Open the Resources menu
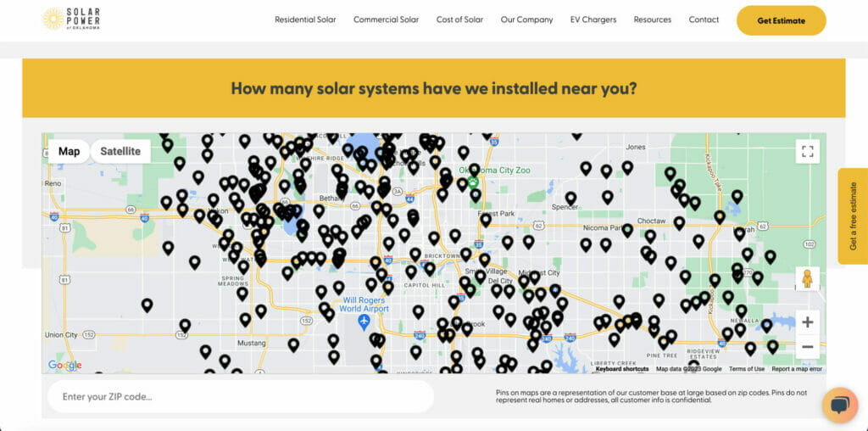The width and height of the screenshot is (868, 431). coord(652,20)
